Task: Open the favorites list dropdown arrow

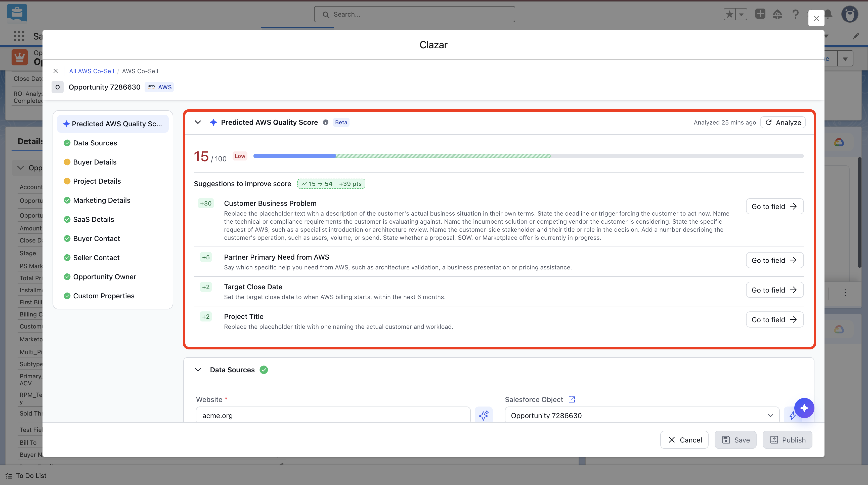Action: coord(741,14)
